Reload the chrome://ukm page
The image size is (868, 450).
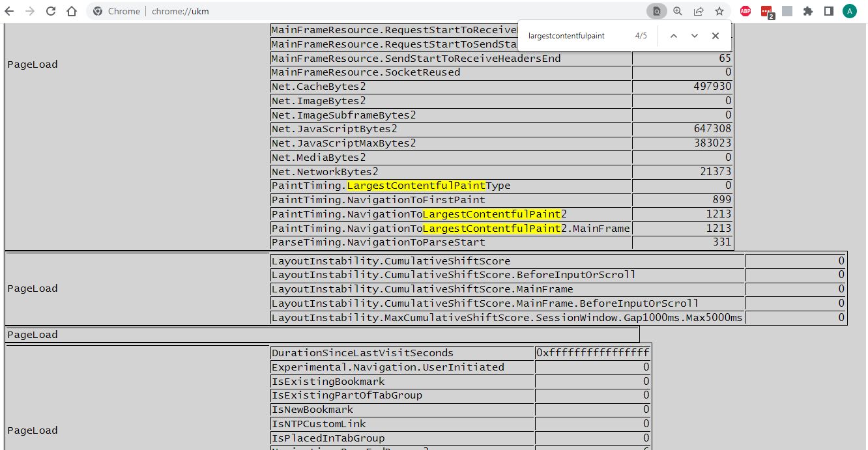(51, 11)
